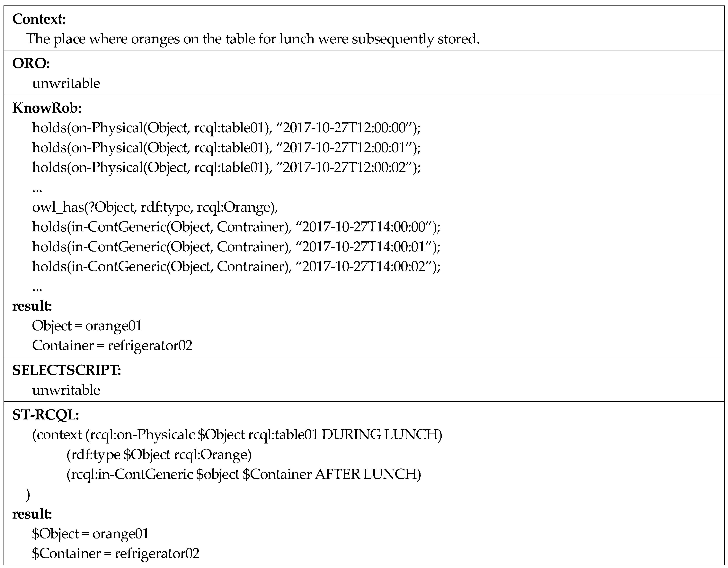The image size is (728, 568).
Task: Click the KnowRob result "Object = orange01"
Action: click(x=87, y=325)
